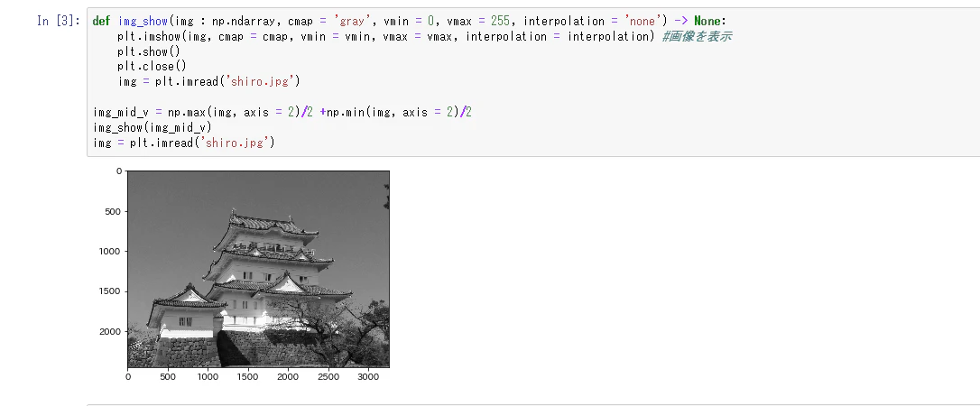Click x-axis tick label 3000

click(367, 376)
